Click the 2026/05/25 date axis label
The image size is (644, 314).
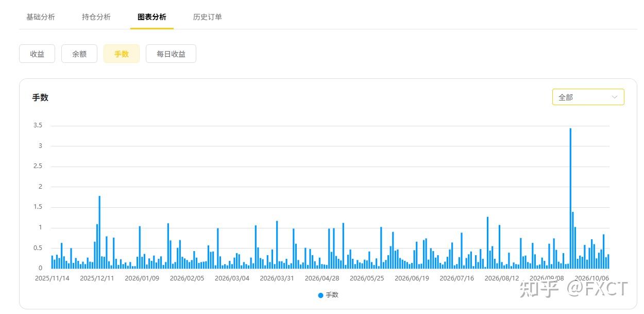tap(367, 278)
